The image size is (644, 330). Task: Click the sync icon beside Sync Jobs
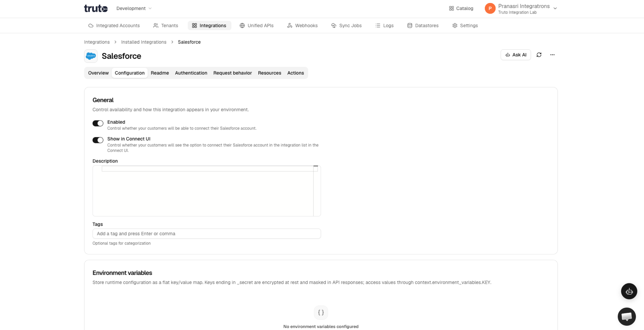[x=334, y=25]
